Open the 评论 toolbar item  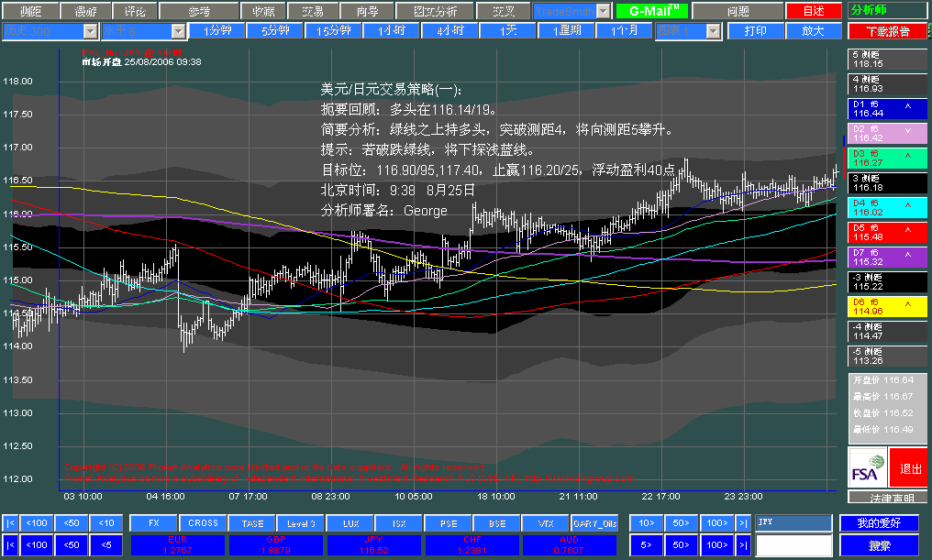134,11
